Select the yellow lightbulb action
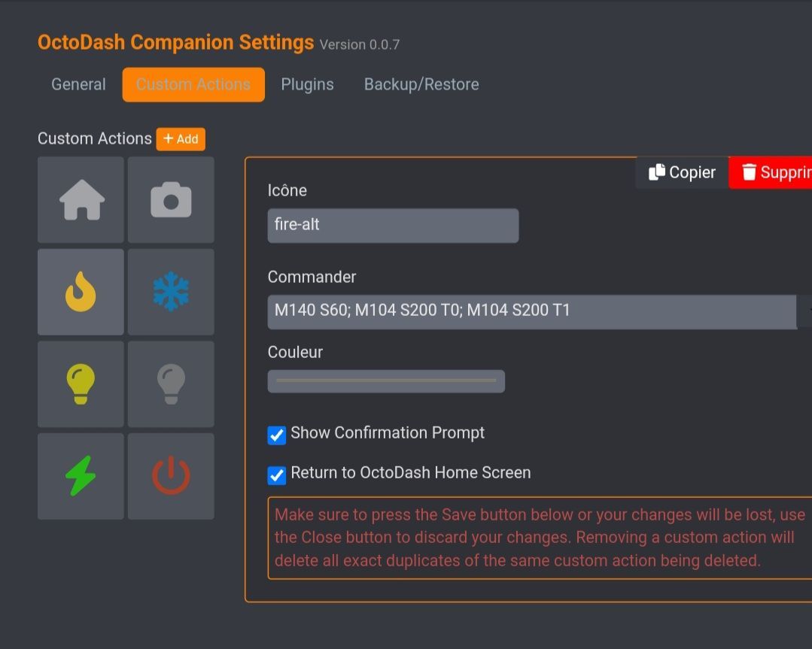812x649 pixels. click(81, 384)
